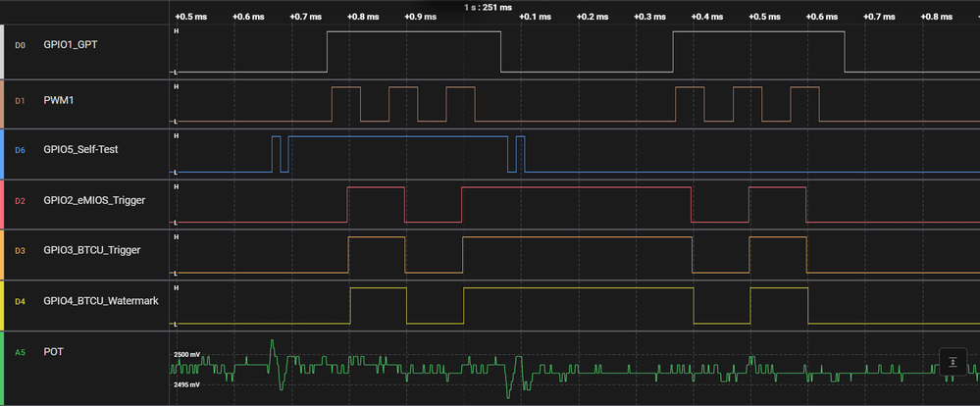Select the GPIO5_Self-Test channel label
980x406 pixels.
point(80,150)
